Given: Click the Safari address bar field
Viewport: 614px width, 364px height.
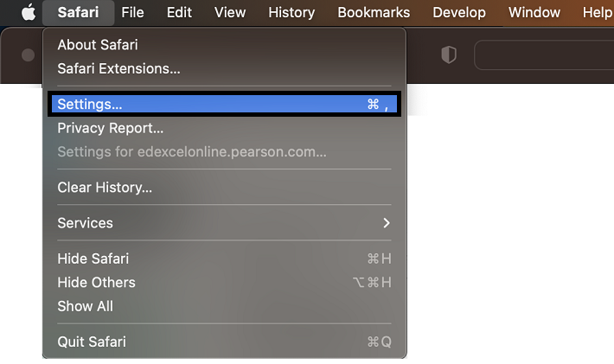Looking at the screenshot, I should click(x=543, y=55).
